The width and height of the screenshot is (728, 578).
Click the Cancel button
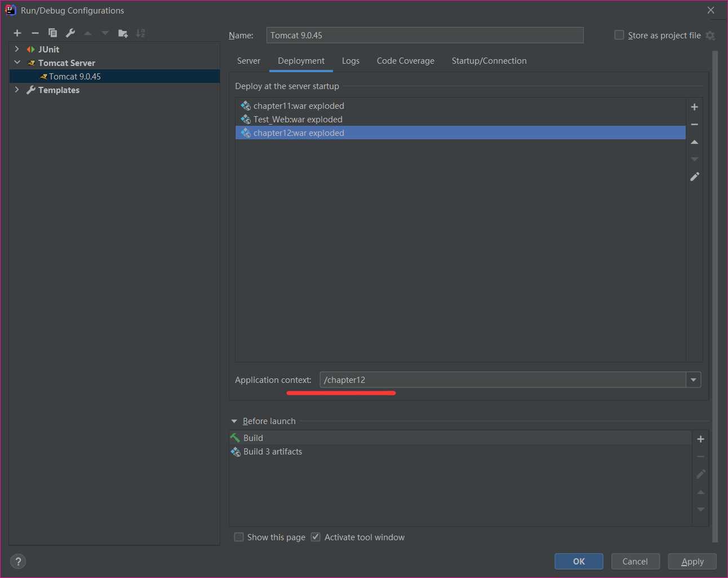pyautogui.click(x=635, y=562)
